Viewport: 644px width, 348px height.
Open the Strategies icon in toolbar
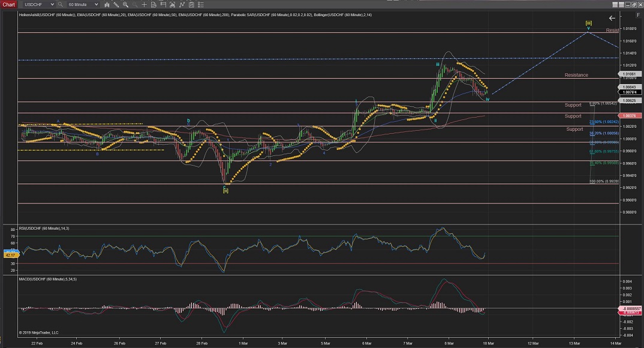(182, 5)
